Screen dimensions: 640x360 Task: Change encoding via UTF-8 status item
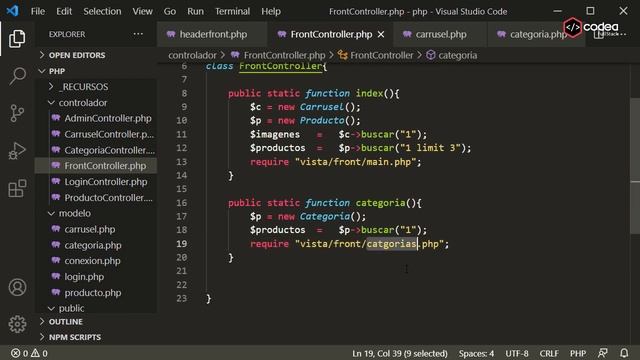pyautogui.click(x=517, y=353)
